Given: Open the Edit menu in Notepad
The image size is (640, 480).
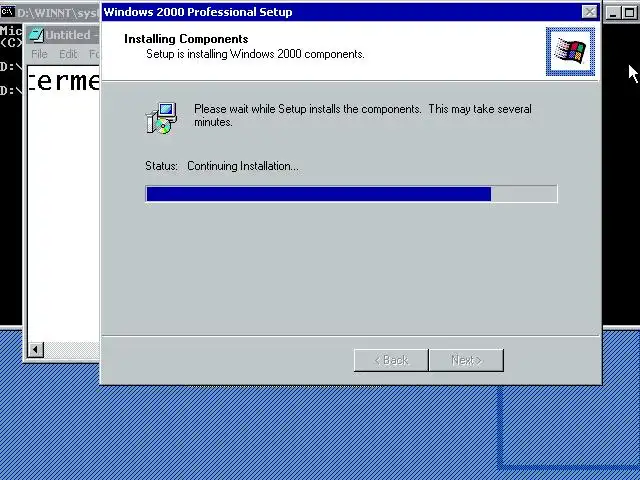Looking at the screenshot, I should (x=68, y=54).
